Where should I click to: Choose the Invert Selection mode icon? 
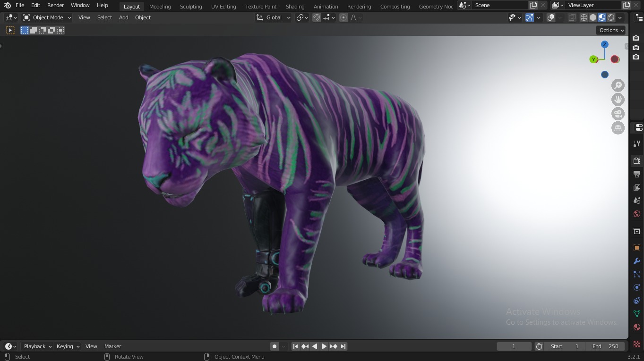pos(52,30)
